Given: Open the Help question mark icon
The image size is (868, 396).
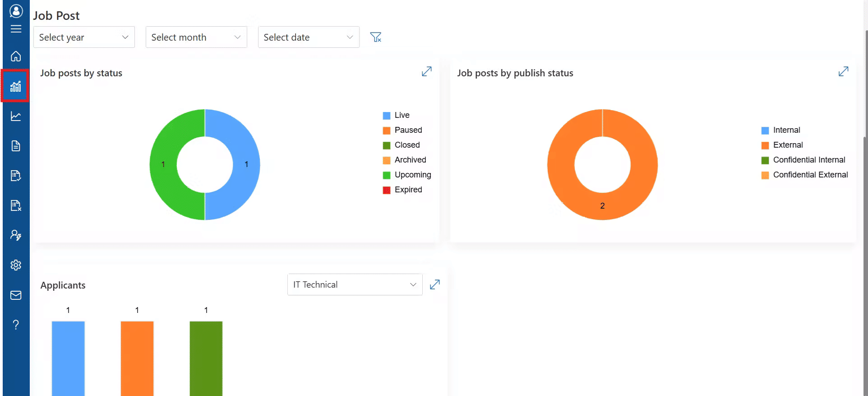Looking at the screenshot, I should click(16, 325).
